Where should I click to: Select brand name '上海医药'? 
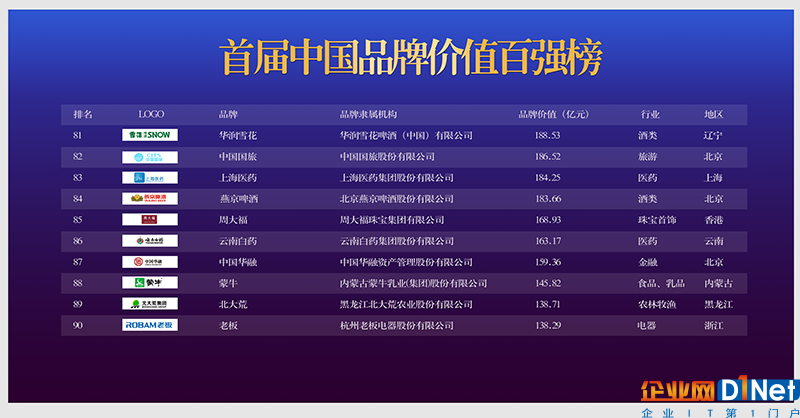click(x=238, y=178)
